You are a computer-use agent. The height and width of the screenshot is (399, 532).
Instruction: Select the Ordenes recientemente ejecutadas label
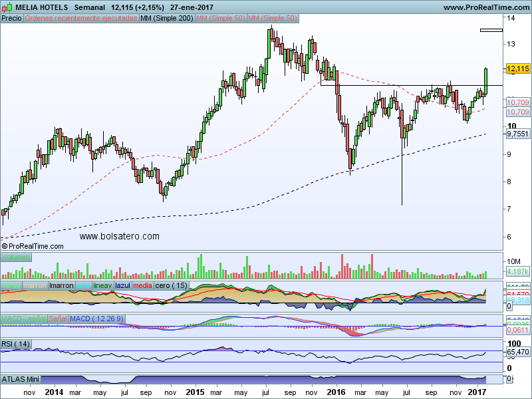pos(81,19)
